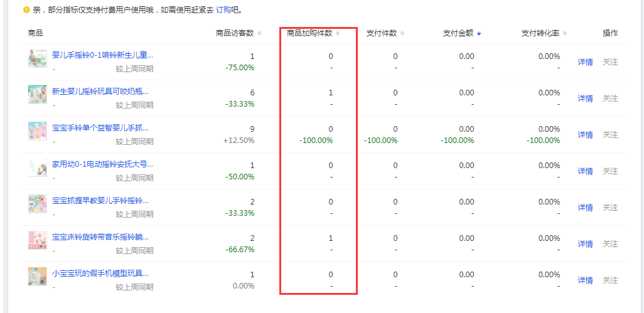Click the yellow warning notice icon

(x=26, y=9)
